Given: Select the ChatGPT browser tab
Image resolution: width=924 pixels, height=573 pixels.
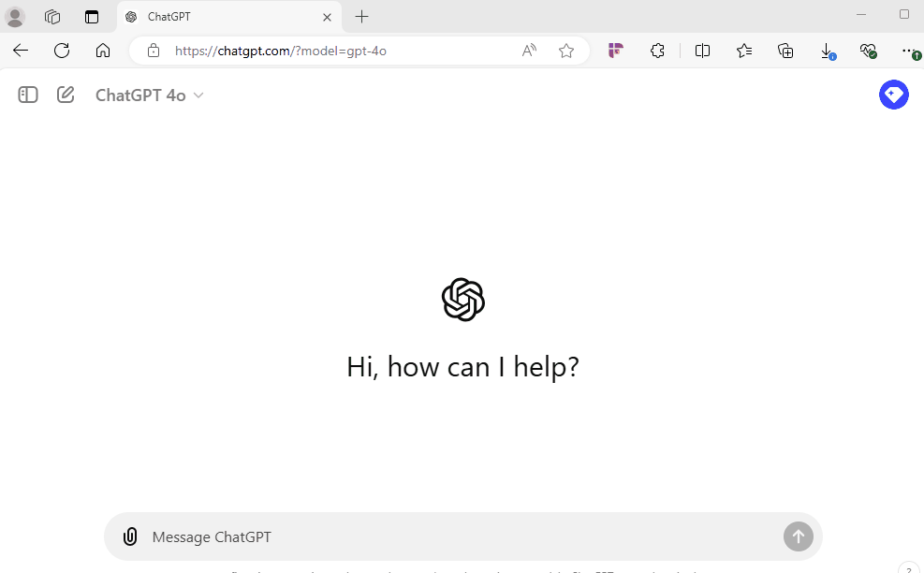Looking at the screenshot, I should [228, 17].
